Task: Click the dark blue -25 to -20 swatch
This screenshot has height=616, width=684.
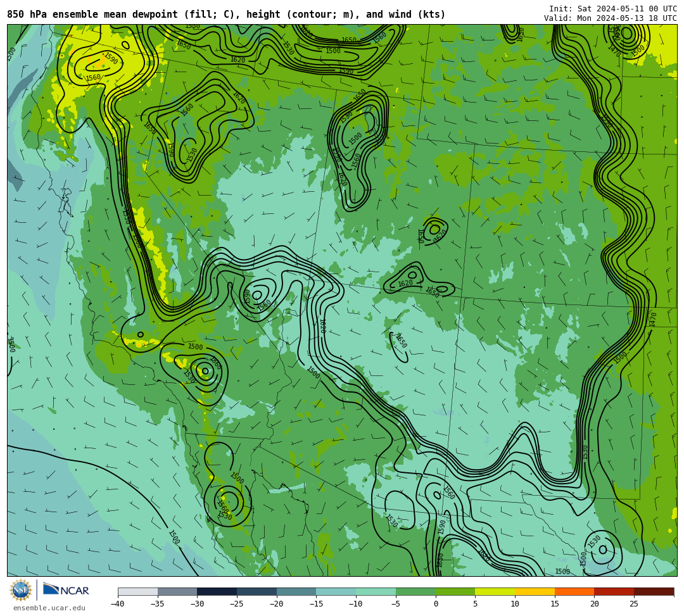Action: (x=257, y=591)
